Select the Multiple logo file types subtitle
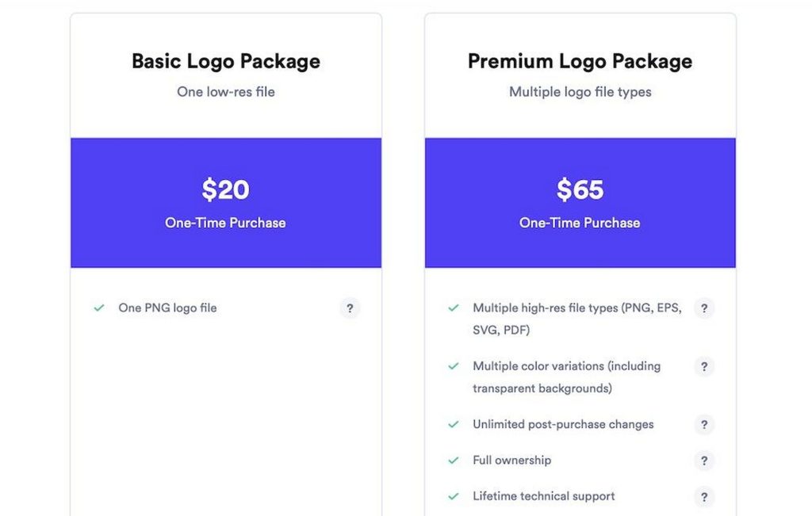This screenshot has height=516, width=812. [580, 92]
